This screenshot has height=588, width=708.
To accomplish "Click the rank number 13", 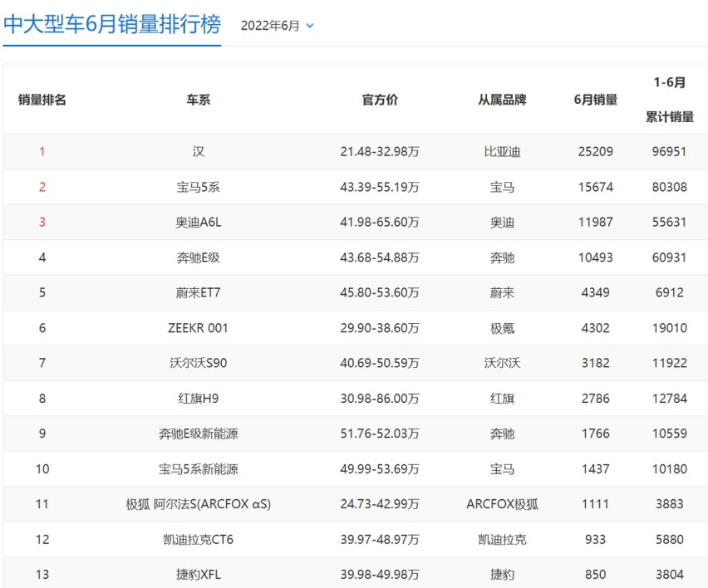I will (42, 575).
